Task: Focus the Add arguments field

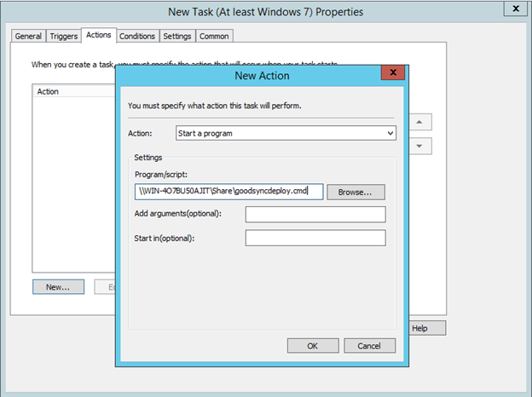Action: pos(315,215)
